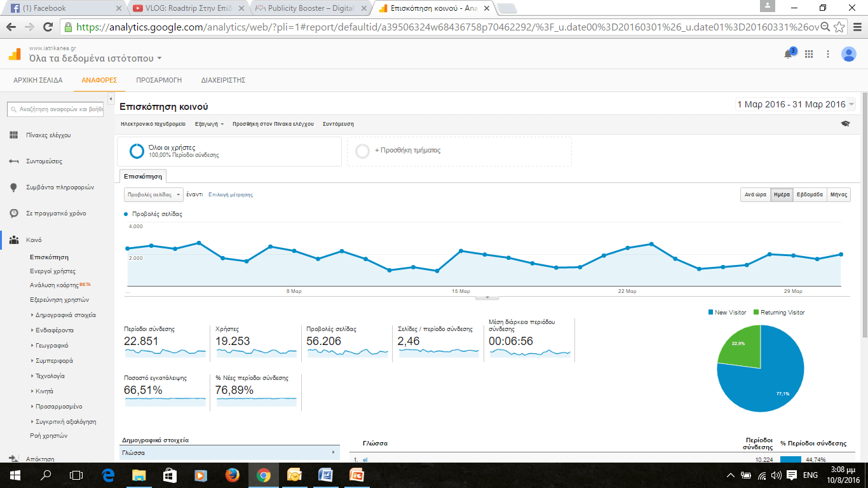Open Σε πραγματικό χρόνο real-time icon

point(14,213)
